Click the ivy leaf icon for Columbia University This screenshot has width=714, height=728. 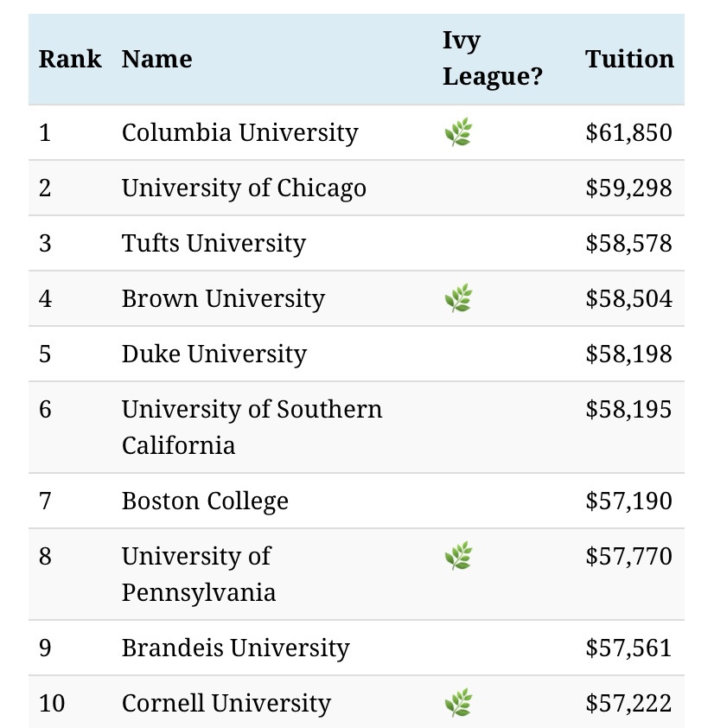coord(458,132)
